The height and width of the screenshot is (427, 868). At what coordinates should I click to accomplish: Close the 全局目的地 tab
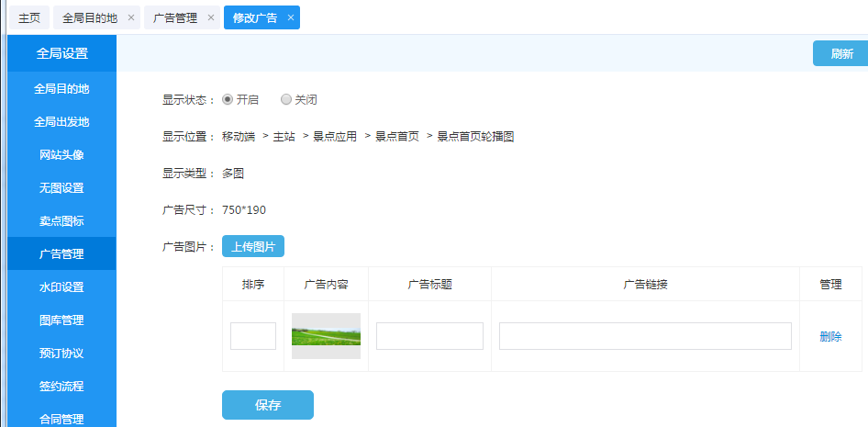(131, 18)
